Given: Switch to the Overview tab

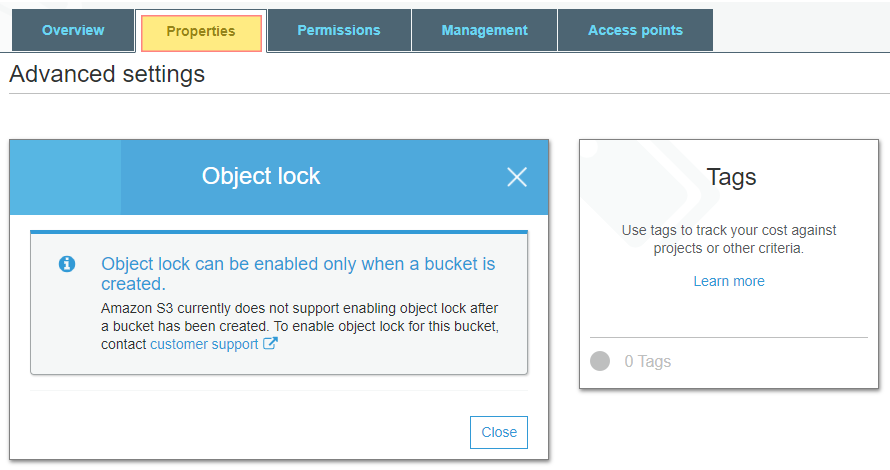Looking at the screenshot, I should click(x=73, y=31).
